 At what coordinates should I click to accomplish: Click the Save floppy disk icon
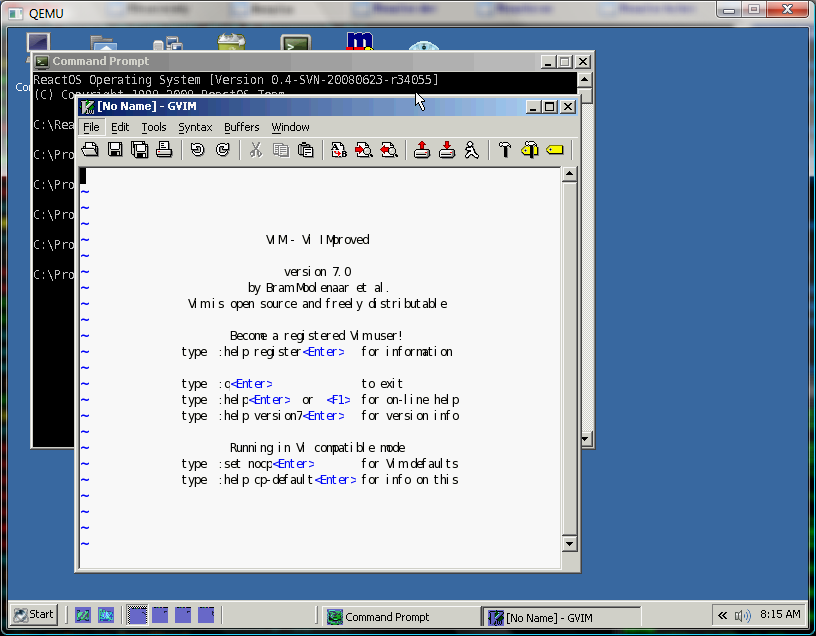click(115, 150)
